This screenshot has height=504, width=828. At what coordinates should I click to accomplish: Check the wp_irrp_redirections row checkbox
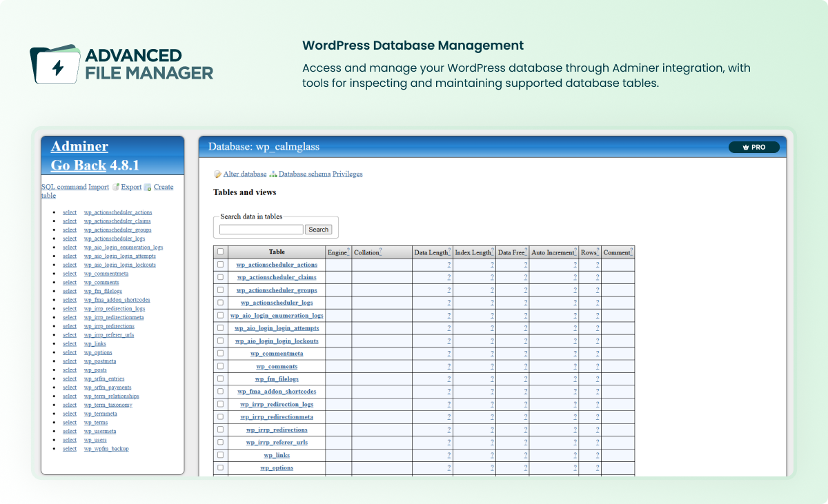[221, 430]
